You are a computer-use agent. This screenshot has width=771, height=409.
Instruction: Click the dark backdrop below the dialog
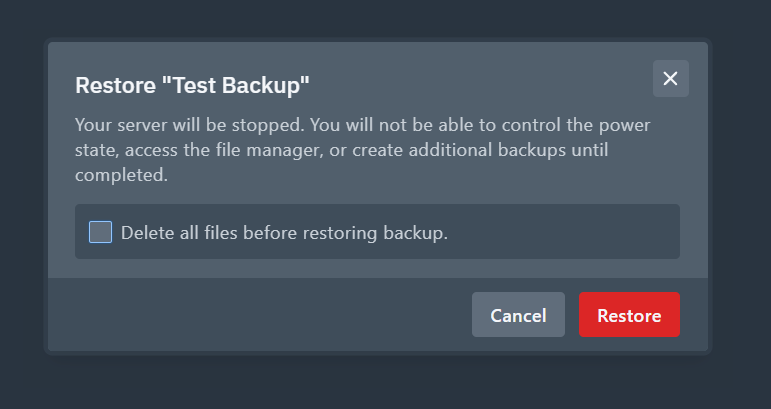(x=385, y=385)
